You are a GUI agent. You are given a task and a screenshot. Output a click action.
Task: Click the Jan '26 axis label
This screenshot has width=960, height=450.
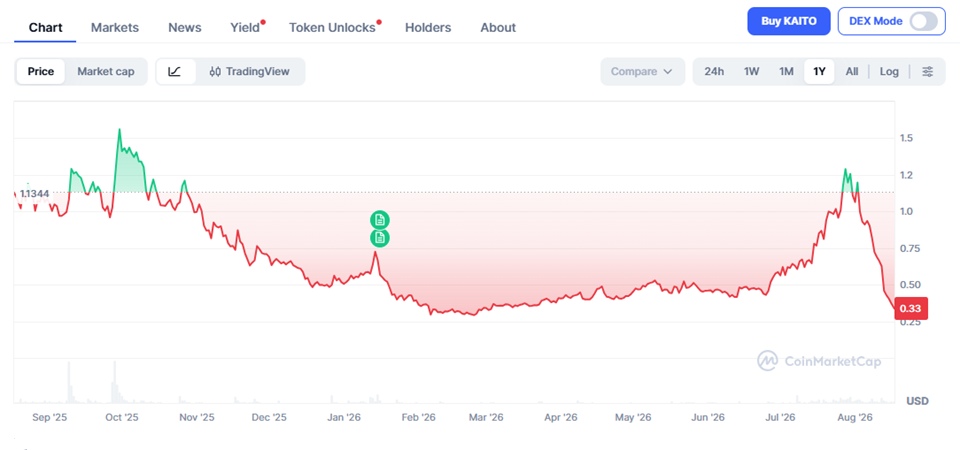[344, 418]
